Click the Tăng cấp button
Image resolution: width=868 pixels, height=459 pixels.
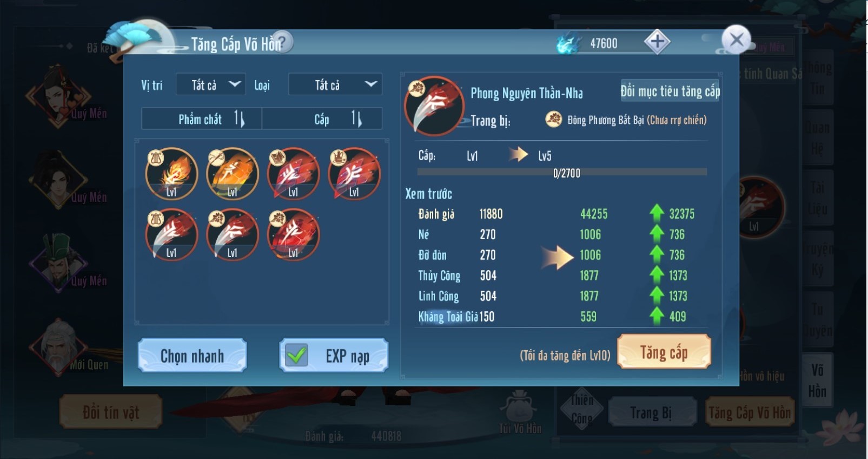(x=664, y=352)
